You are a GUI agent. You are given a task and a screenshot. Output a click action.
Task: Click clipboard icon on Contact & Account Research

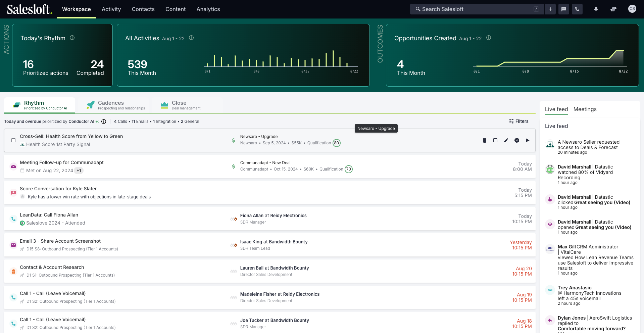tap(13, 271)
